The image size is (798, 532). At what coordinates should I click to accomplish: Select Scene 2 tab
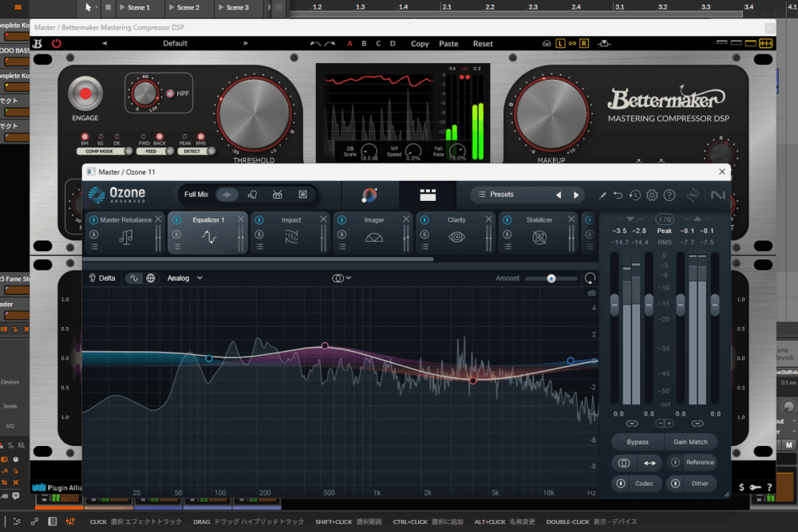(x=188, y=7)
